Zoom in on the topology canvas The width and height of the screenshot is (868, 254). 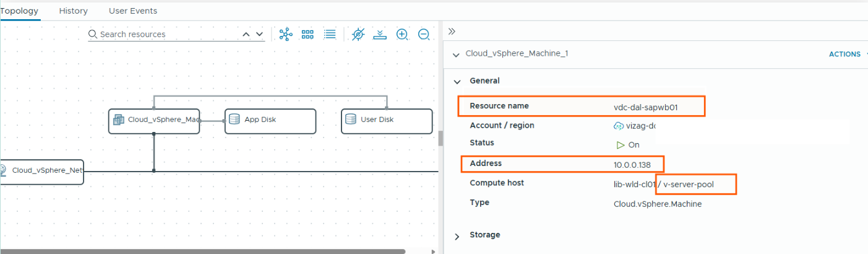tap(402, 35)
